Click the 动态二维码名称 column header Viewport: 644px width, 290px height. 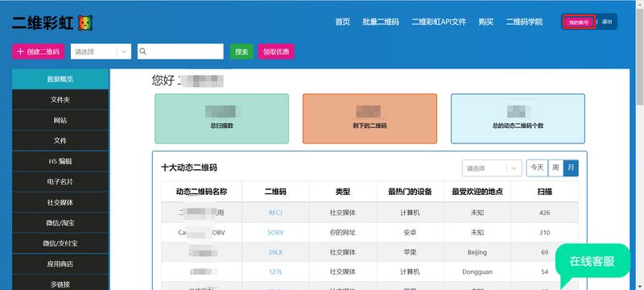click(x=202, y=192)
